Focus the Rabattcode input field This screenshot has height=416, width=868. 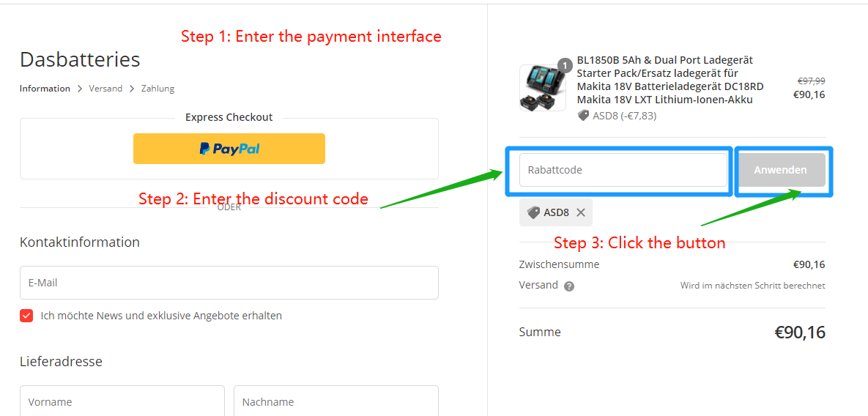click(x=623, y=170)
